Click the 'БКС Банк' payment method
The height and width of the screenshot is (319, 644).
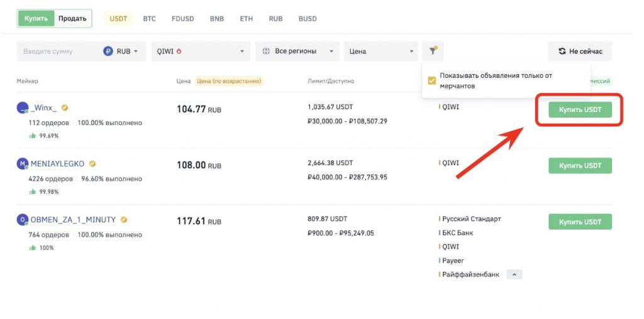point(458,233)
